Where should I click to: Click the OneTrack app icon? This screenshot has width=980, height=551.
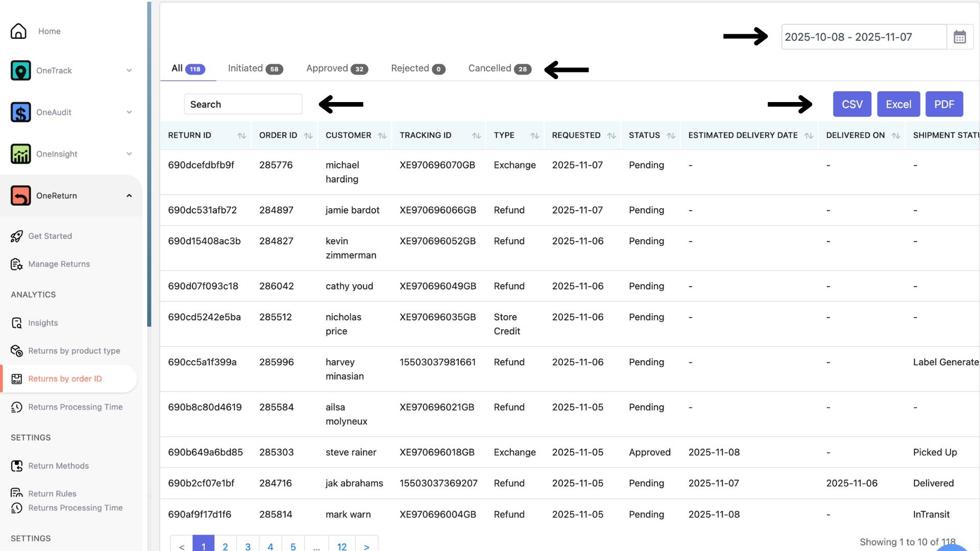coord(20,70)
